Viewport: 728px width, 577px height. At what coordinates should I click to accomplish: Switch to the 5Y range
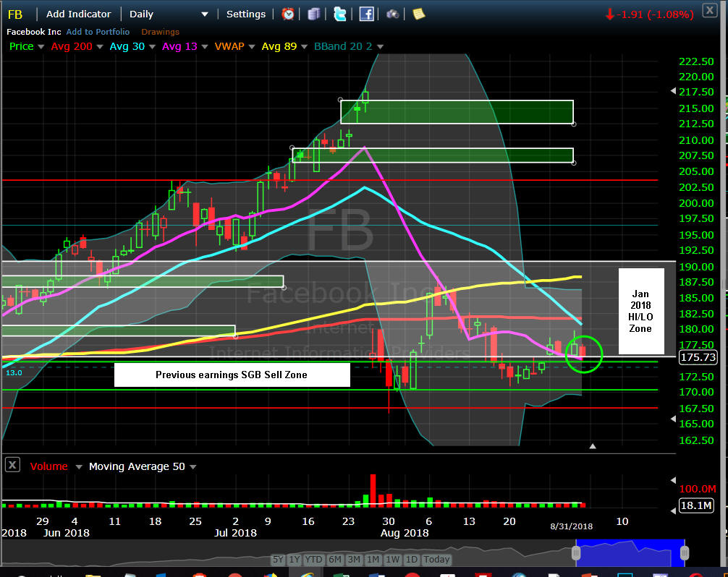click(x=278, y=560)
